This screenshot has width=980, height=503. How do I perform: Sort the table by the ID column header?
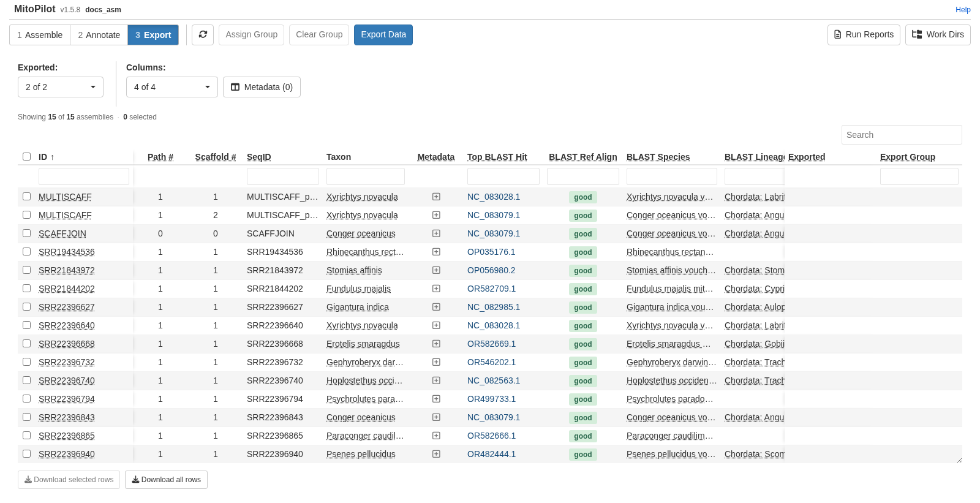(x=47, y=157)
